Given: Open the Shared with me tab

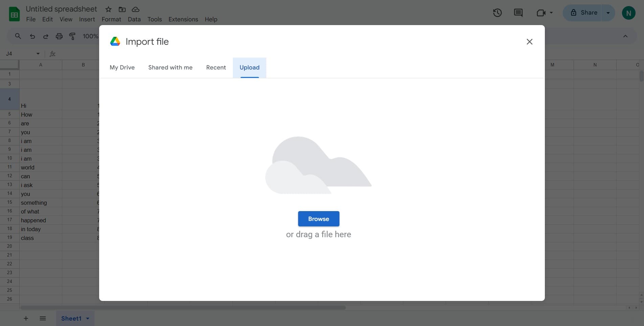Looking at the screenshot, I should pyautogui.click(x=170, y=67).
